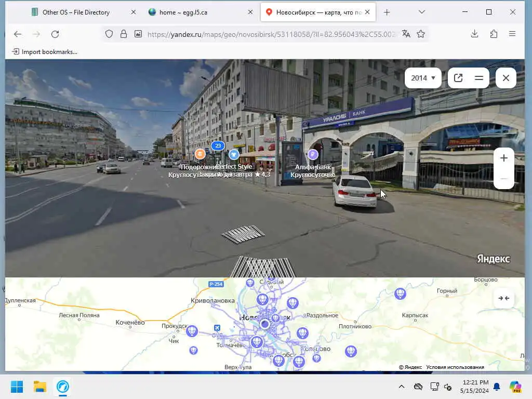Viewport: 532px width, 399px height.
Task: Open tracking protection shield icon
Action: coord(109,34)
